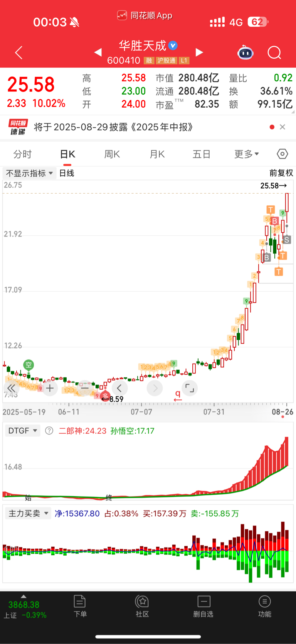
Task: Open the robot AI assistant
Action: (245, 52)
